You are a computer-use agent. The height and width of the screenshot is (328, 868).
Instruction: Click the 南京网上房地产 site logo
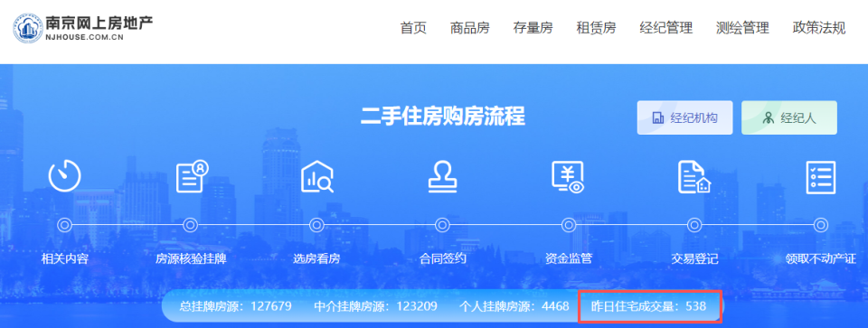(x=83, y=28)
